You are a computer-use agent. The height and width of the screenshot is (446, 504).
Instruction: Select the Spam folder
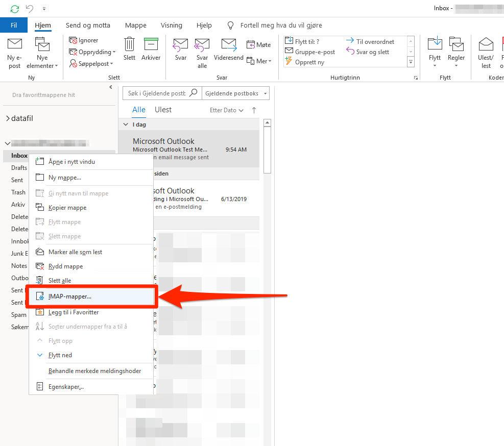pos(19,314)
